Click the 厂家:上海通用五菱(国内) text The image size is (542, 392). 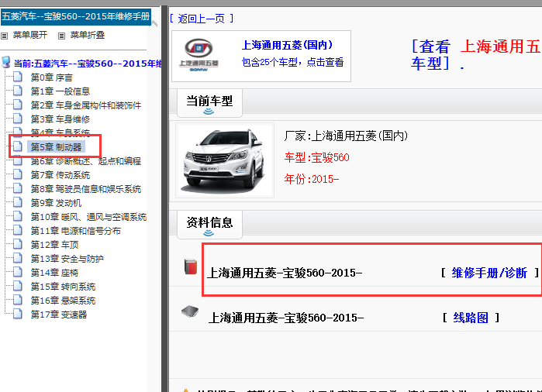pos(346,136)
